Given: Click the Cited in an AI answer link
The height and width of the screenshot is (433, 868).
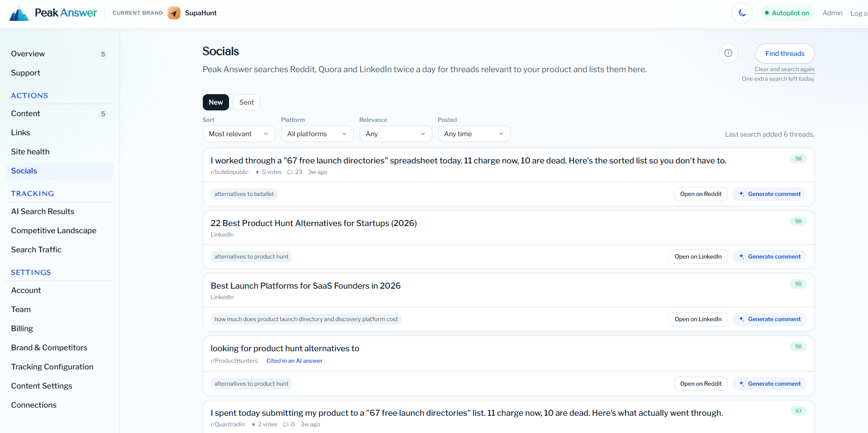Looking at the screenshot, I should (295, 361).
